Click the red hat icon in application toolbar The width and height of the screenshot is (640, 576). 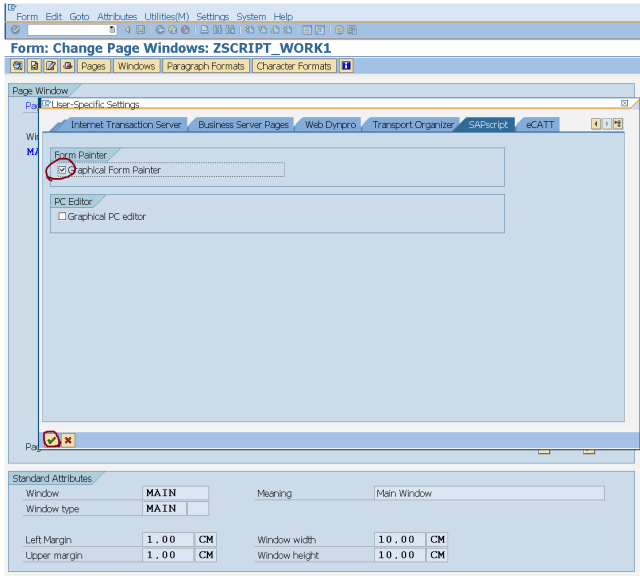pos(68,66)
